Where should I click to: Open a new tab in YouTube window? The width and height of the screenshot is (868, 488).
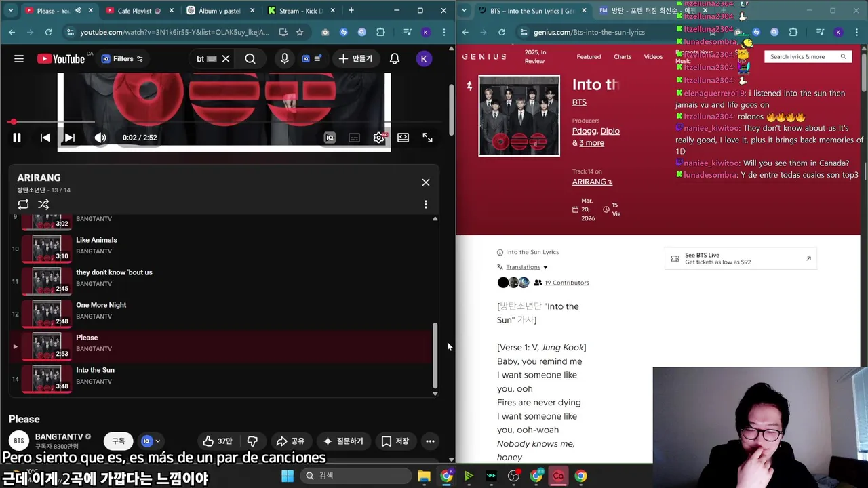click(x=351, y=10)
